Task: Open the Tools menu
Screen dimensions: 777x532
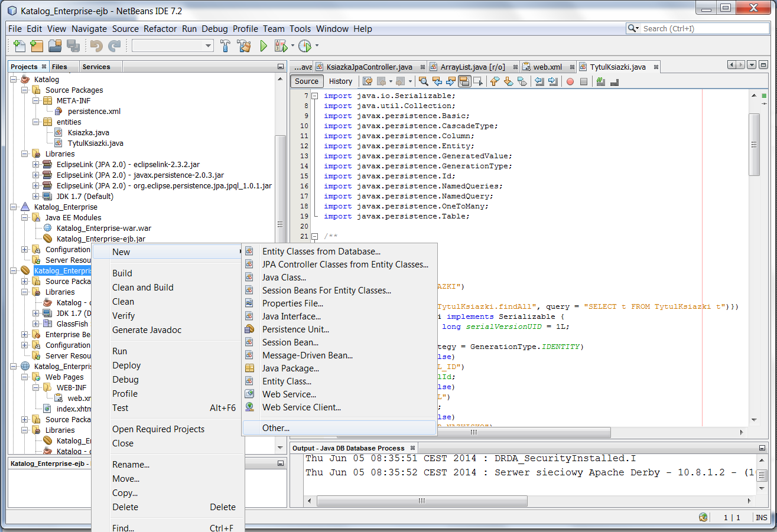Action: [300, 28]
